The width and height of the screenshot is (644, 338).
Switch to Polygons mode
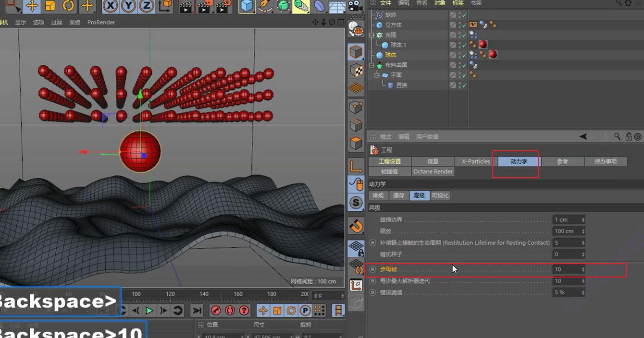click(x=356, y=143)
